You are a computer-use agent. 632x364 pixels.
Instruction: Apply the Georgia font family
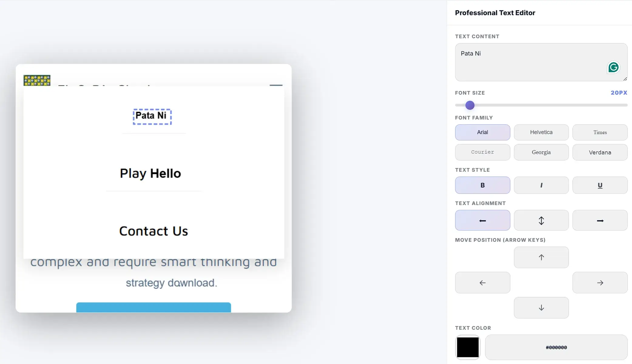[x=541, y=152]
